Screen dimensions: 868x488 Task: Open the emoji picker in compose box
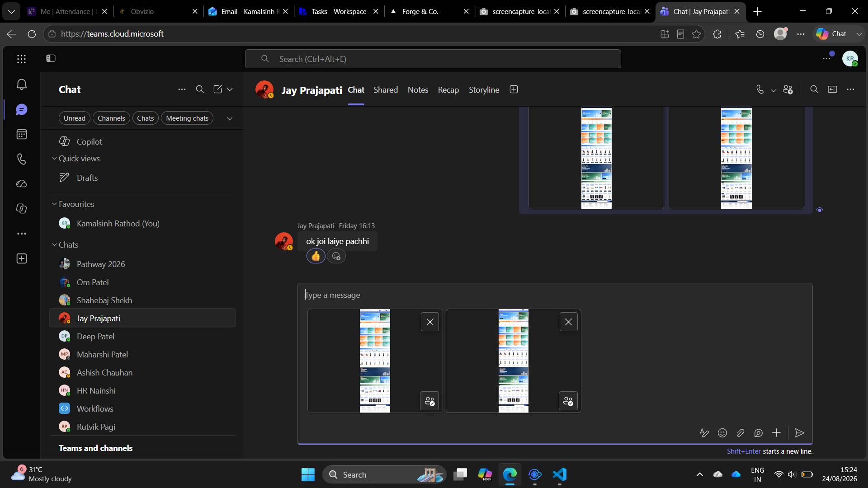click(722, 433)
